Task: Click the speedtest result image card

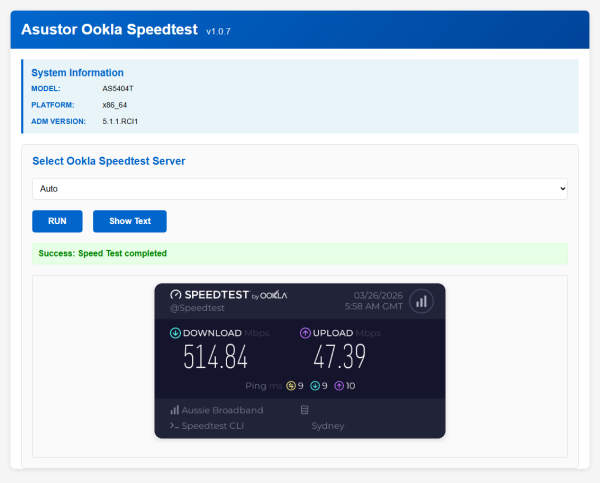Action: click(300, 361)
